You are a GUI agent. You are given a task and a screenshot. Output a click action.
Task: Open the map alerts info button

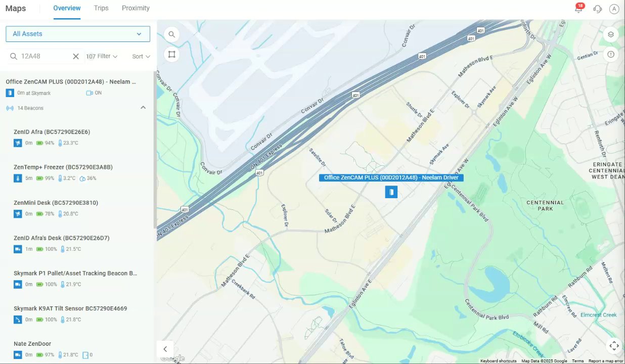(611, 54)
